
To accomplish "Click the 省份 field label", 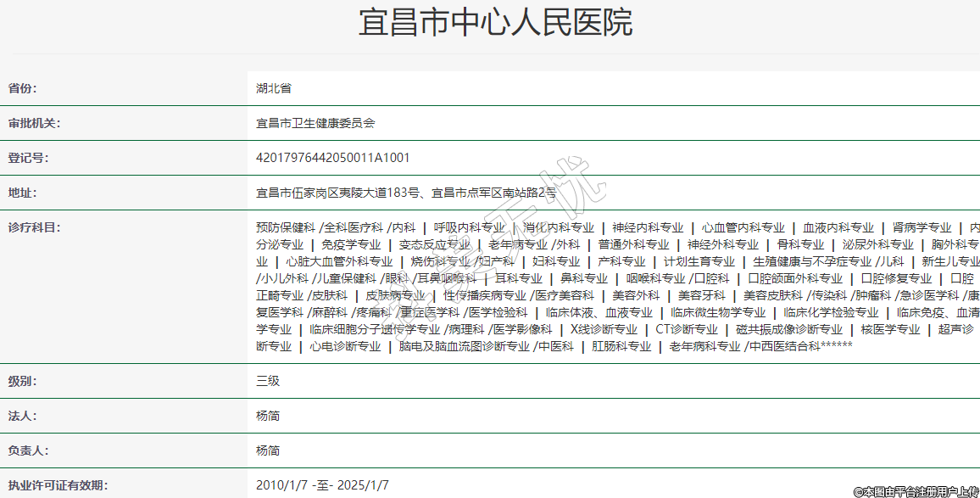I will click(x=22, y=88).
